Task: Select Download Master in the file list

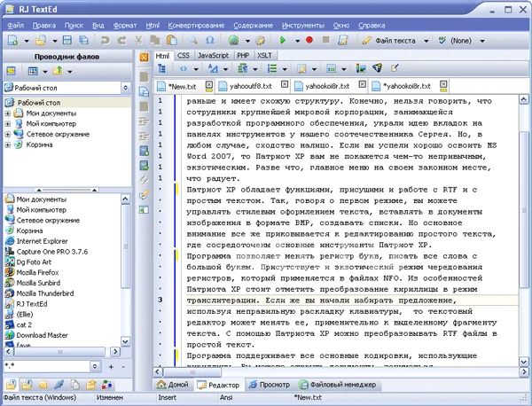Action: click(42, 335)
